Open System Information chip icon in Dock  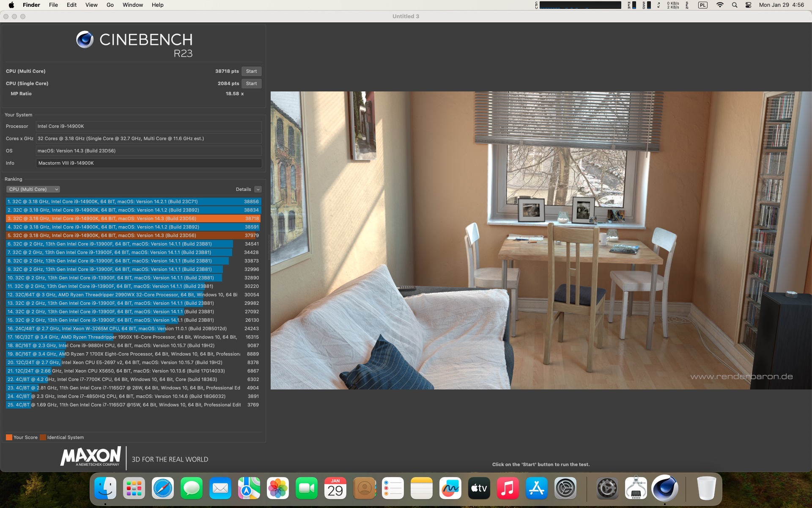tap(636, 488)
